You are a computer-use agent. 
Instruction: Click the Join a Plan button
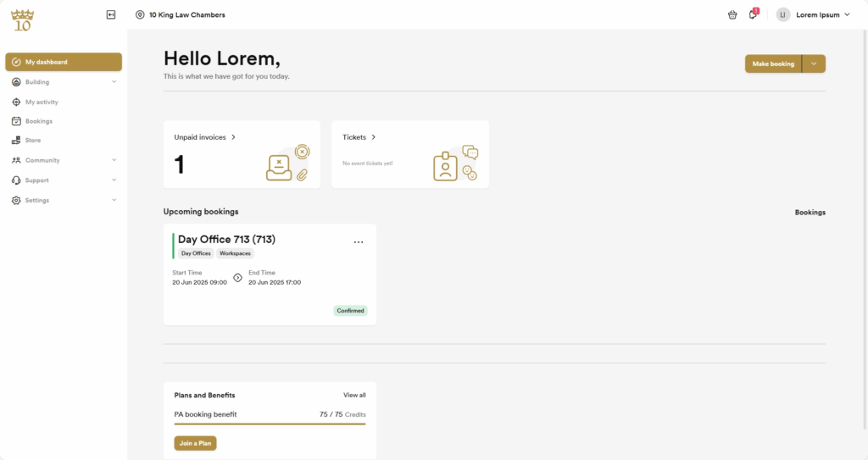tap(196, 443)
